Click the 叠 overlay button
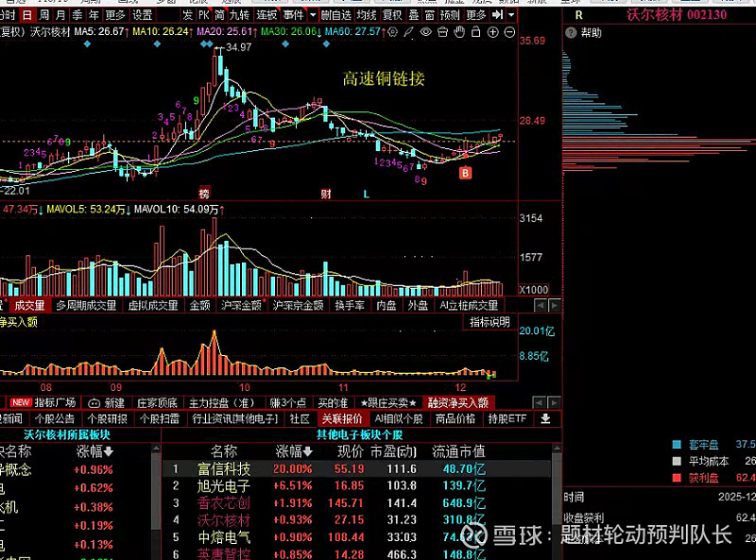Image resolution: width=756 pixels, height=560 pixels. [414, 15]
